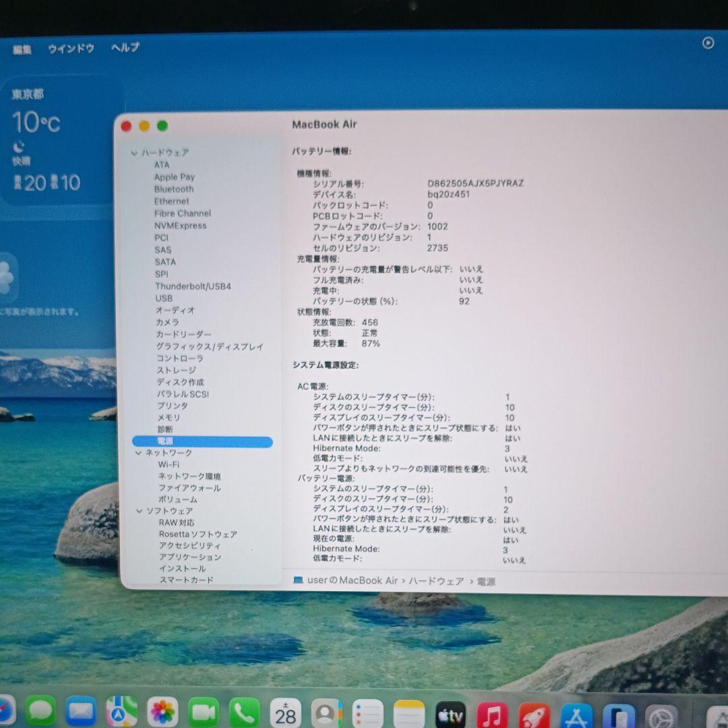Select RAW対応 in the sidebar

point(177,522)
